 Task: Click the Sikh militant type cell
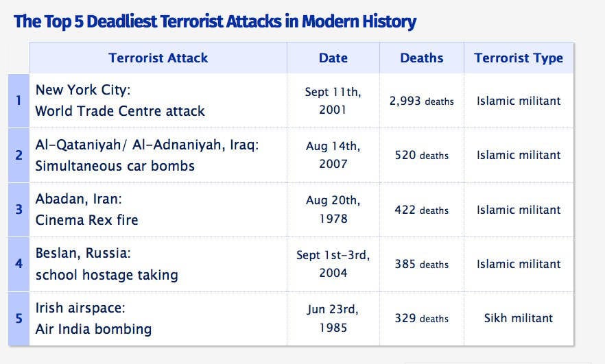(519, 318)
